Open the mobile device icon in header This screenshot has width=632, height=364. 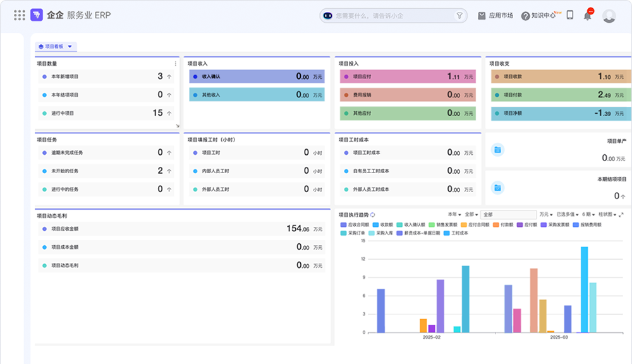tap(570, 15)
